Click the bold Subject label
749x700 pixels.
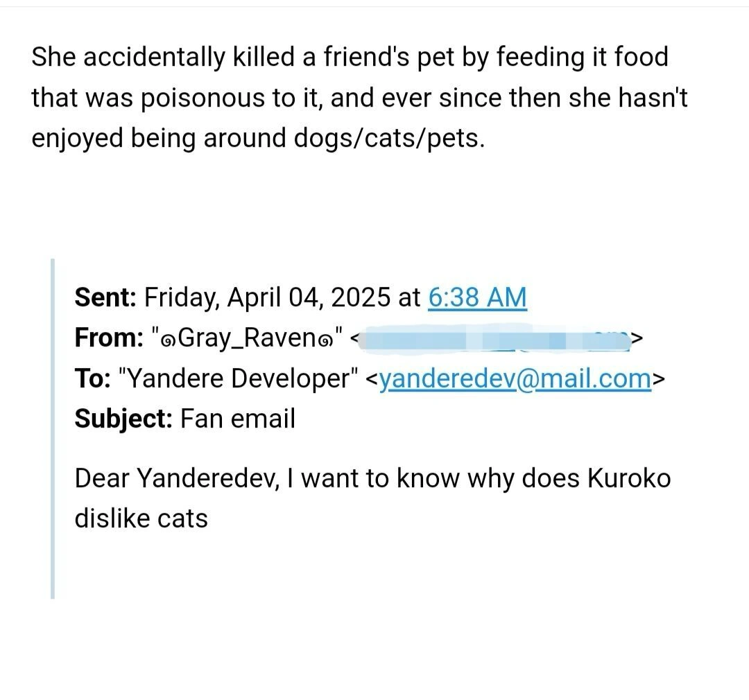click(123, 419)
